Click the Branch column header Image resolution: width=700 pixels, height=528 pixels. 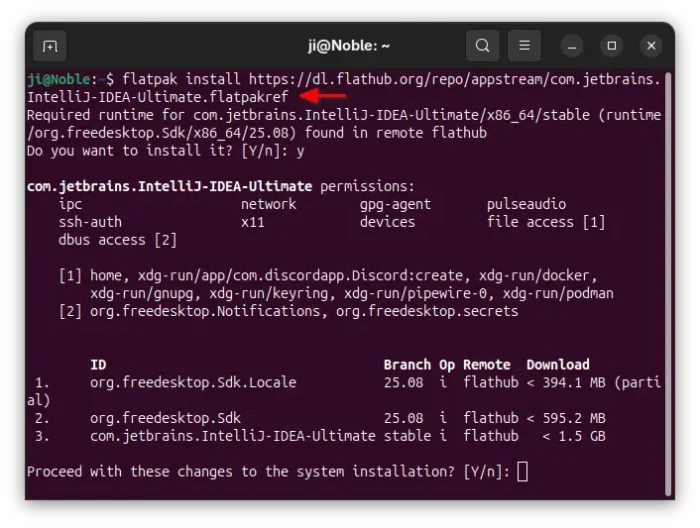(x=407, y=365)
